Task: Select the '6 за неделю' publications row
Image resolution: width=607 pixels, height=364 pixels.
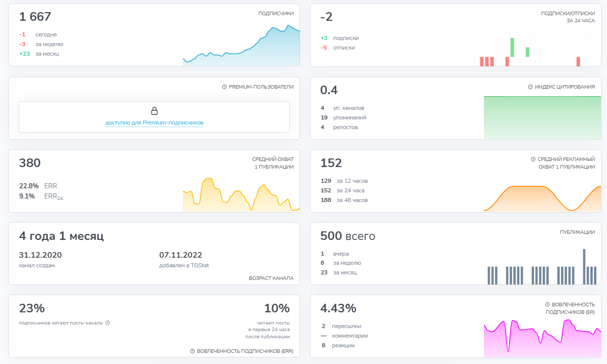Action: pyautogui.click(x=340, y=263)
